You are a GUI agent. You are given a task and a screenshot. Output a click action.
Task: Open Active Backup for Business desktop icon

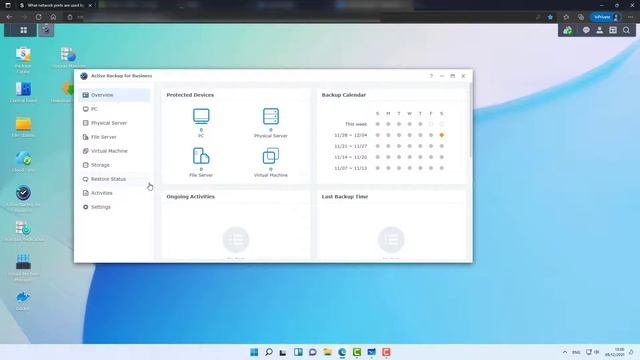[x=23, y=199]
